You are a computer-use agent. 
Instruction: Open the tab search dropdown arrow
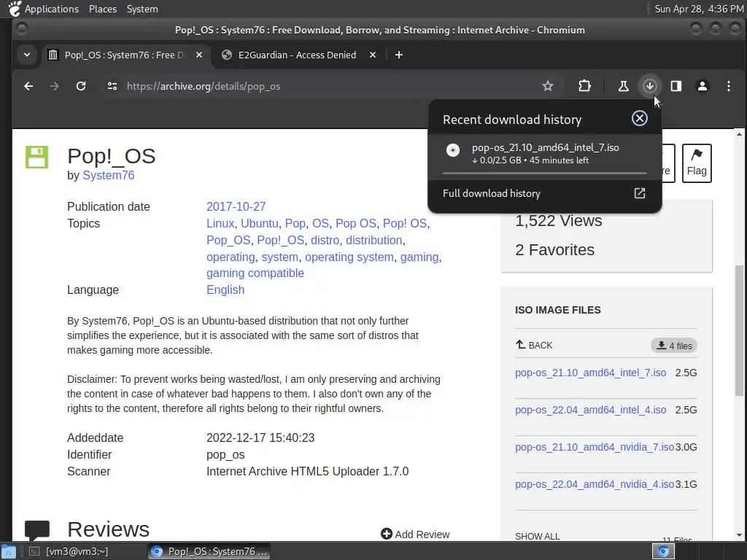[x=27, y=55]
